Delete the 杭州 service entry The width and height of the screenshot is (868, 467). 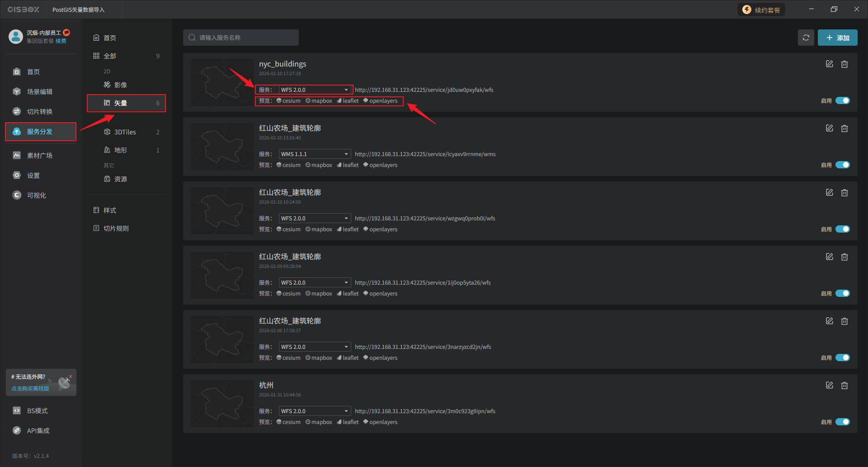844,386
